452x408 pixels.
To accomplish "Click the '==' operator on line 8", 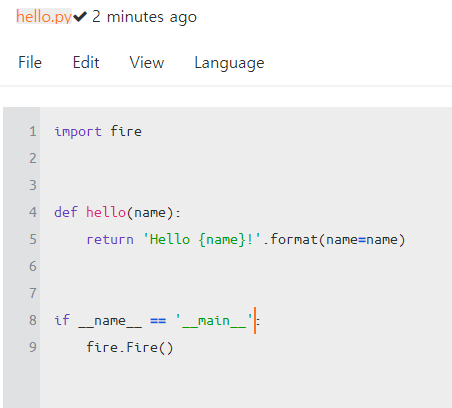I will (x=158, y=321).
